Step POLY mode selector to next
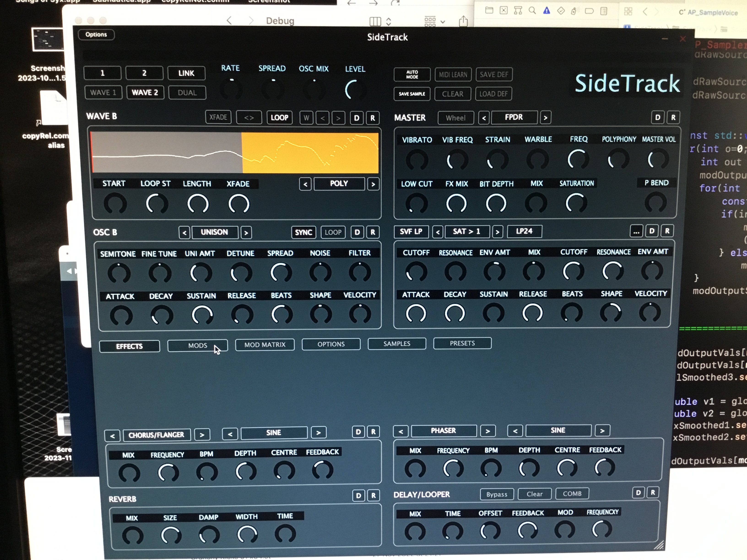This screenshot has height=560, width=747. pos(373,184)
